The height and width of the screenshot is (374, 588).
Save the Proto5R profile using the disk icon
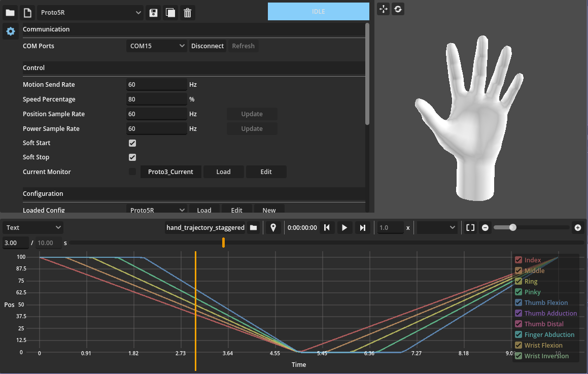[153, 13]
